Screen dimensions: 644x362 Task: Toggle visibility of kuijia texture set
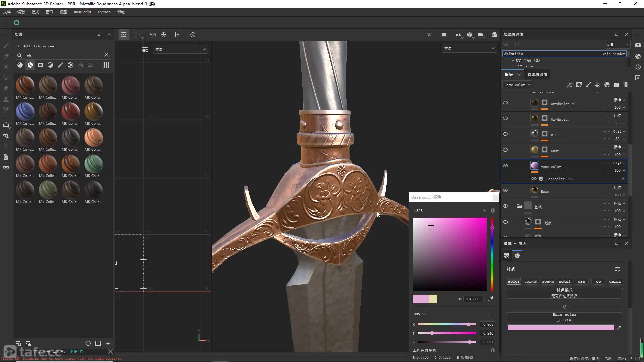(506, 54)
